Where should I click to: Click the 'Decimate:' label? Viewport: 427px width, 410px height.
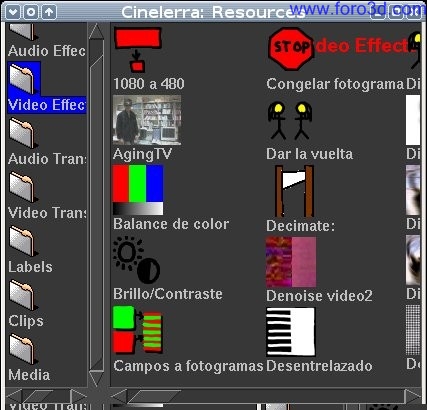(300, 226)
